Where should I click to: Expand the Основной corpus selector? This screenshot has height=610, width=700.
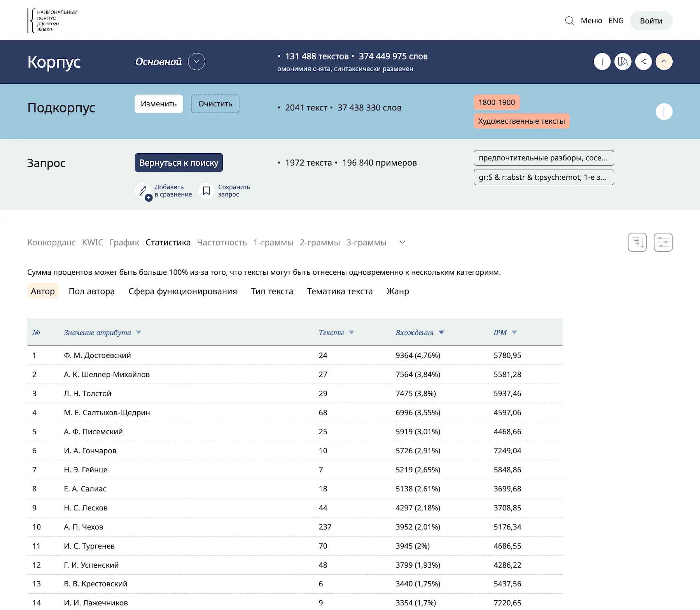tap(196, 61)
